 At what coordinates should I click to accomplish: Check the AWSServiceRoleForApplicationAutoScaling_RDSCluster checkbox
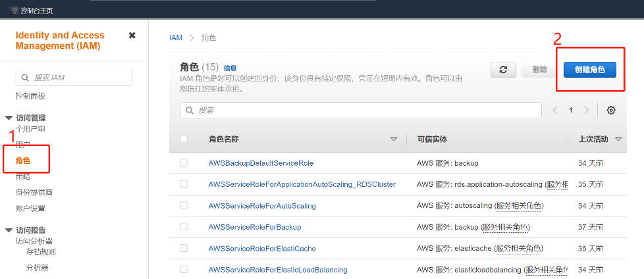coord(184,184)
